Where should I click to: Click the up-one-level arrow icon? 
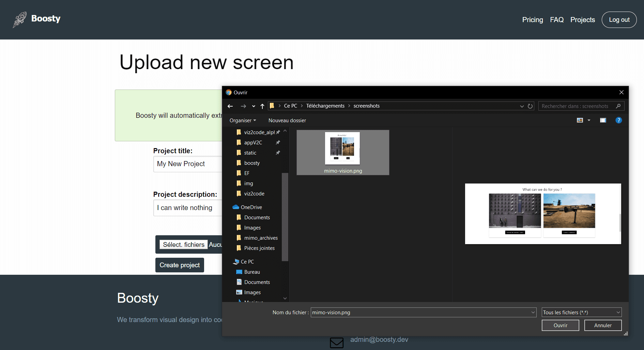[262, 106]
